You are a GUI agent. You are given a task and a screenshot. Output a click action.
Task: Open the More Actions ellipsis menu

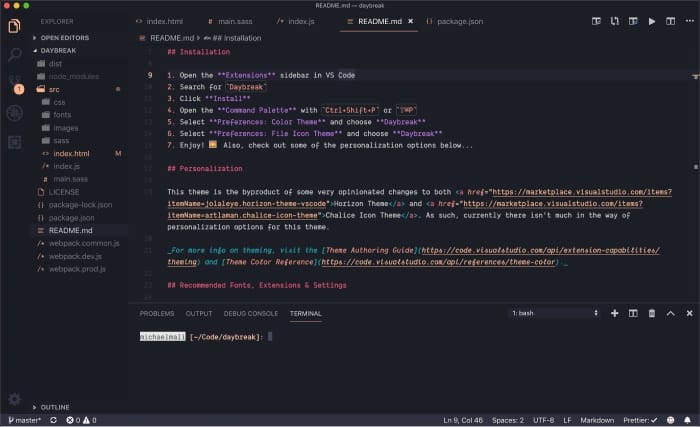coord(690,21)
